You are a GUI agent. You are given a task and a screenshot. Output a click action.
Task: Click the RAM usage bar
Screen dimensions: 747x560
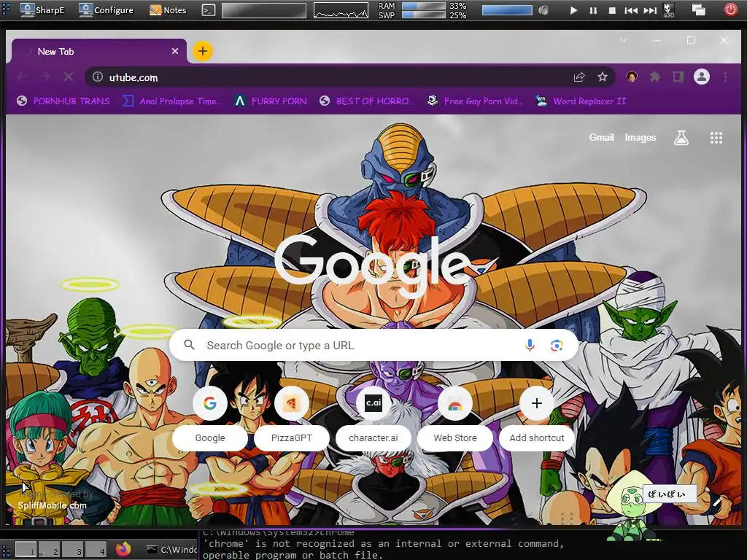(x=424, y=6)
